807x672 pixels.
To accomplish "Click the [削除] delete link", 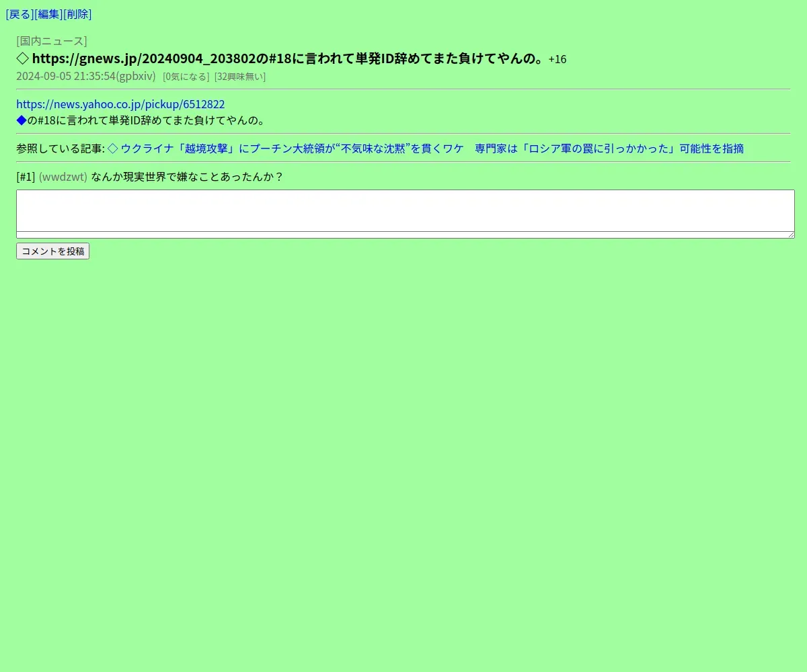I will click(77, 14).
